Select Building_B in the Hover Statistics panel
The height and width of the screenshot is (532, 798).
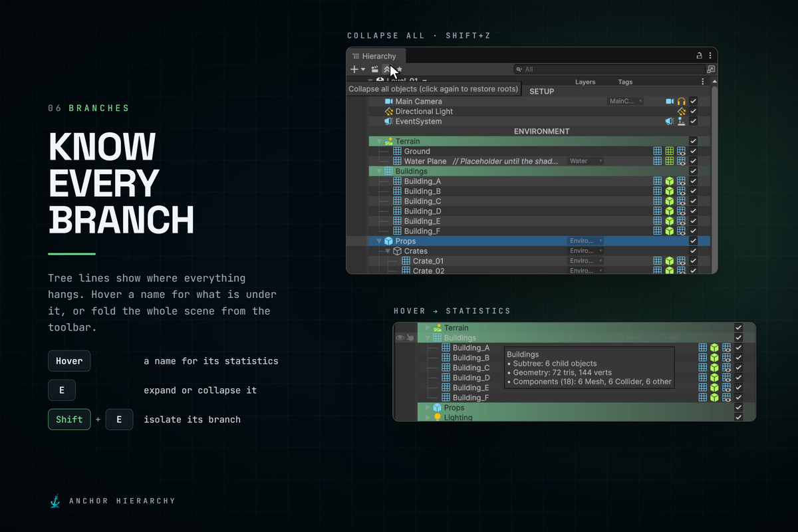click(471, 358)
